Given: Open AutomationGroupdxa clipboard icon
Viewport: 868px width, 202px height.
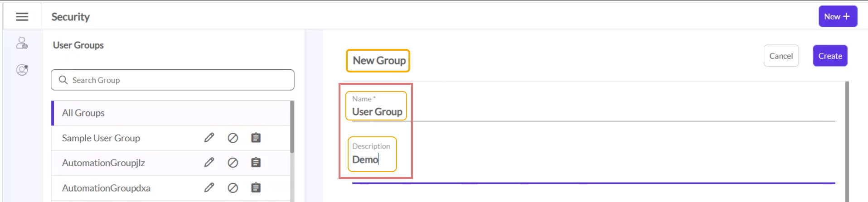Looking at the screenshot, I should [256, 188].
